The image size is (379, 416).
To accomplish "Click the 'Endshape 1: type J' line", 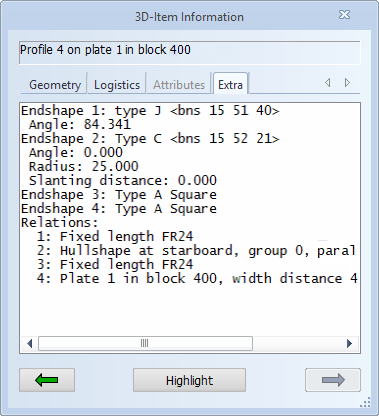I will pyautogui.click(x=150, y=111).
